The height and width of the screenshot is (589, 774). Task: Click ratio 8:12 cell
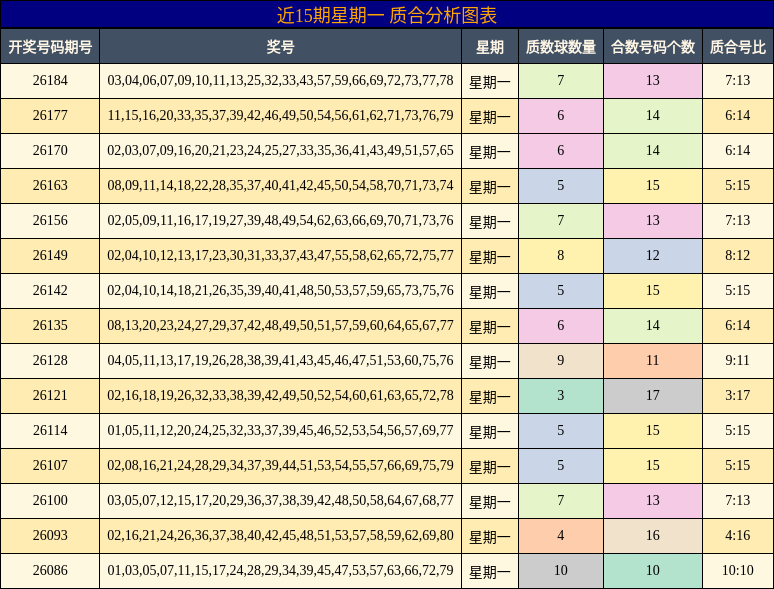[x=737, y=256]
